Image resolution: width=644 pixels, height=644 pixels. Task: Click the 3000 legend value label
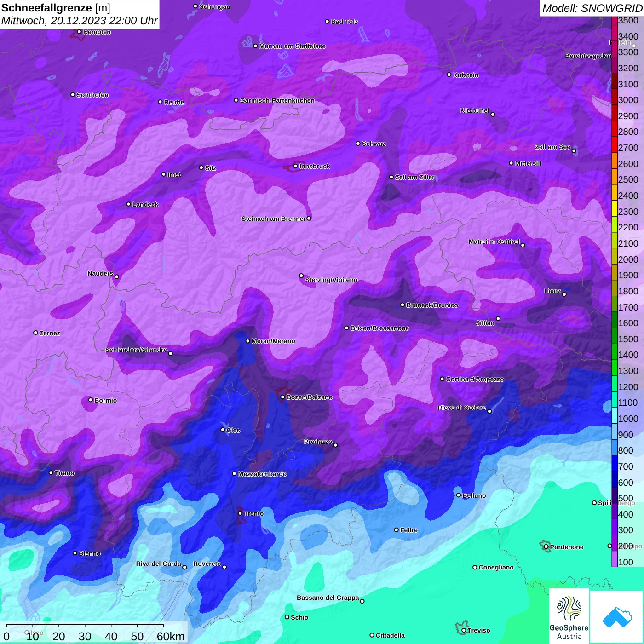coord(628,100)
